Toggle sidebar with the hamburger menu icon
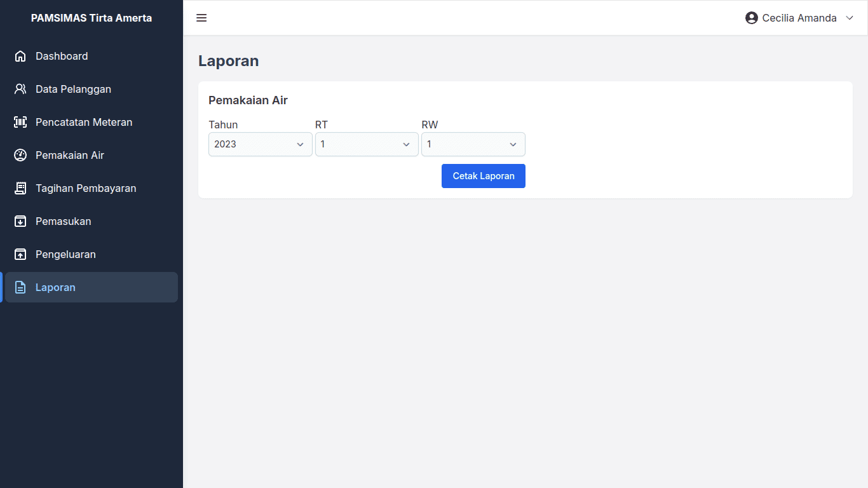The width and height of the screenshot is (868, 488). pos(201,18)
